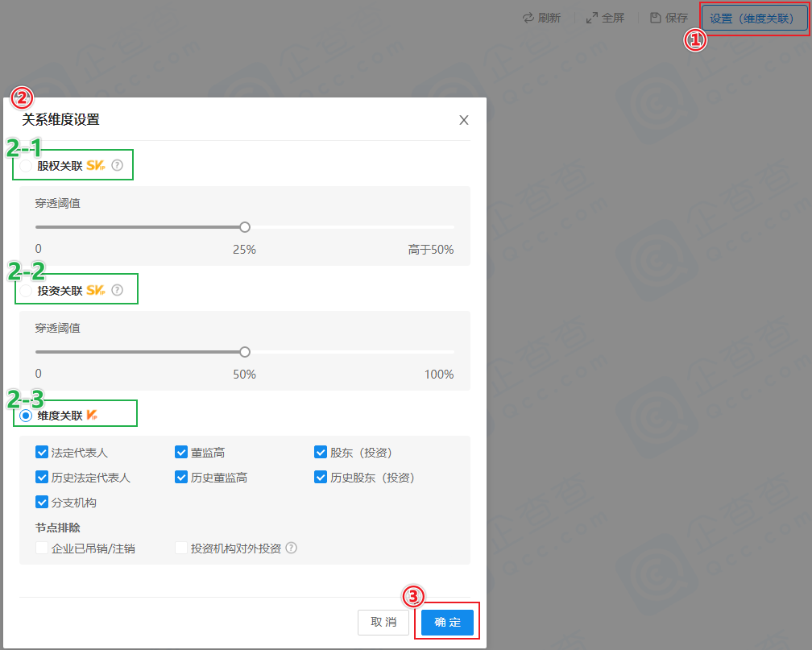Uncheck the 历史董监高 checkbox
Screen dimensions: 812x650
181,478
